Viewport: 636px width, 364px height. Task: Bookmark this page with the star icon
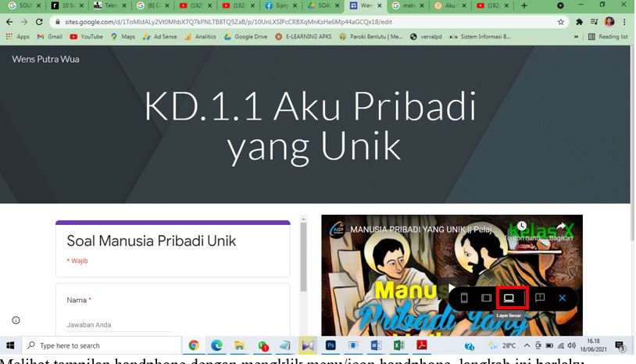click(x=561, y=22)
